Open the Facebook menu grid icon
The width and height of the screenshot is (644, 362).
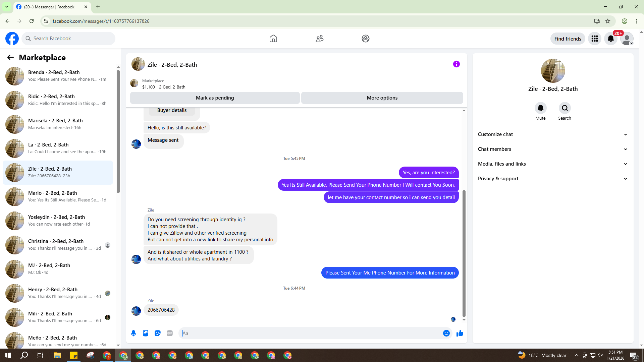click(595, 39)
